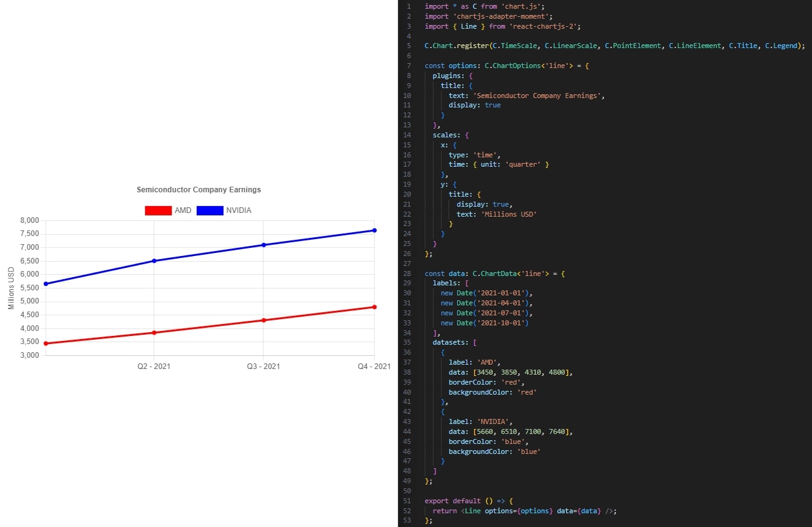Click the AMD data point at Q3 2021

264,320
